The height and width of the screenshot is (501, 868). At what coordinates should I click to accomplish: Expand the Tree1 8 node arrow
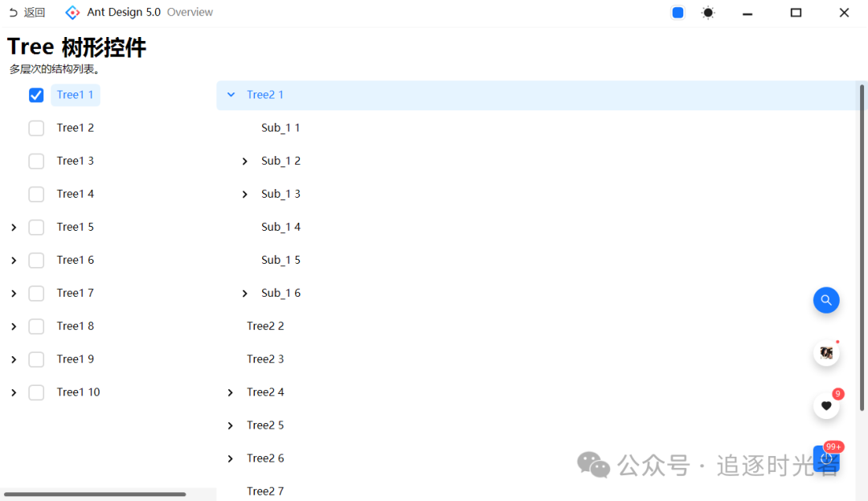coord(14,326)
